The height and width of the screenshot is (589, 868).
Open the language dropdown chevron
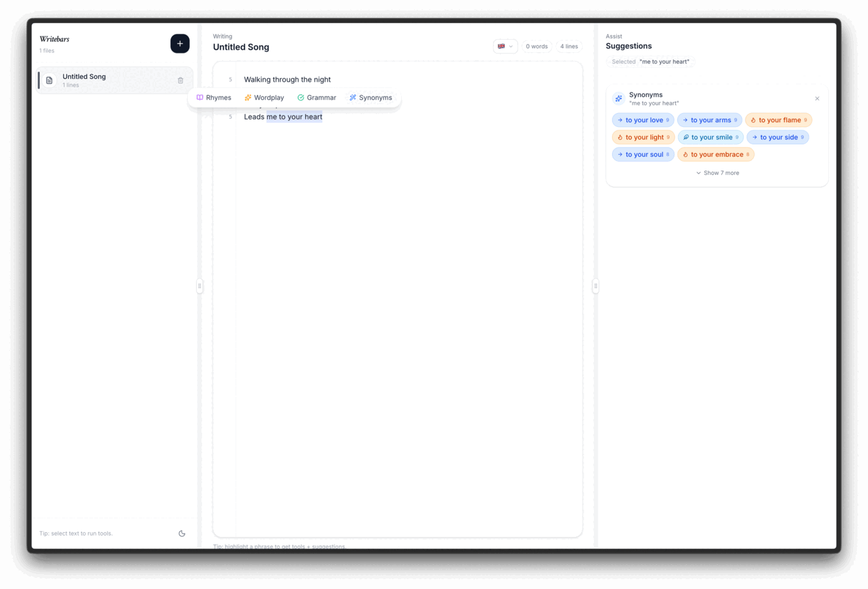click(x=511, y=46)
